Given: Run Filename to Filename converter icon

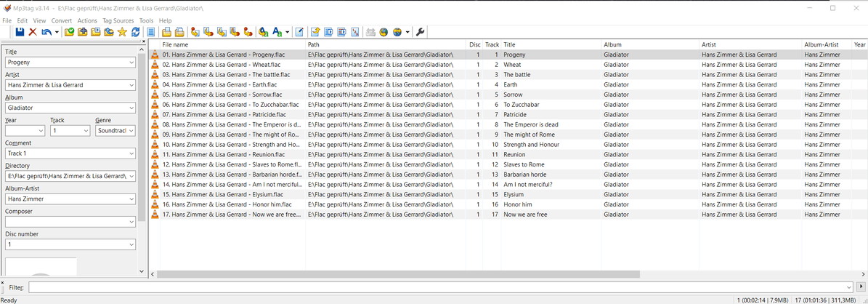Looking at the screenshot, I should (x=222, y=32).
